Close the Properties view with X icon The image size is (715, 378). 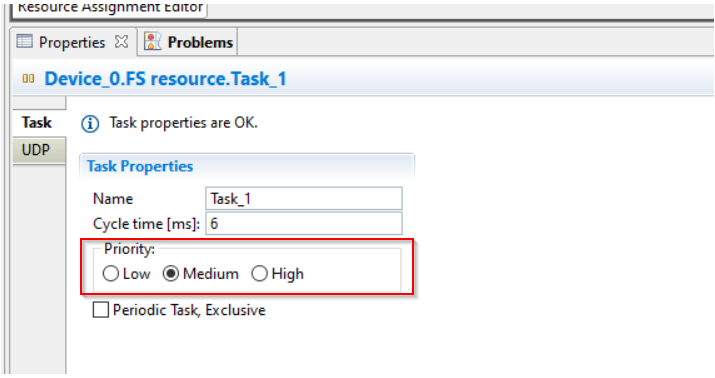point(121,42)
